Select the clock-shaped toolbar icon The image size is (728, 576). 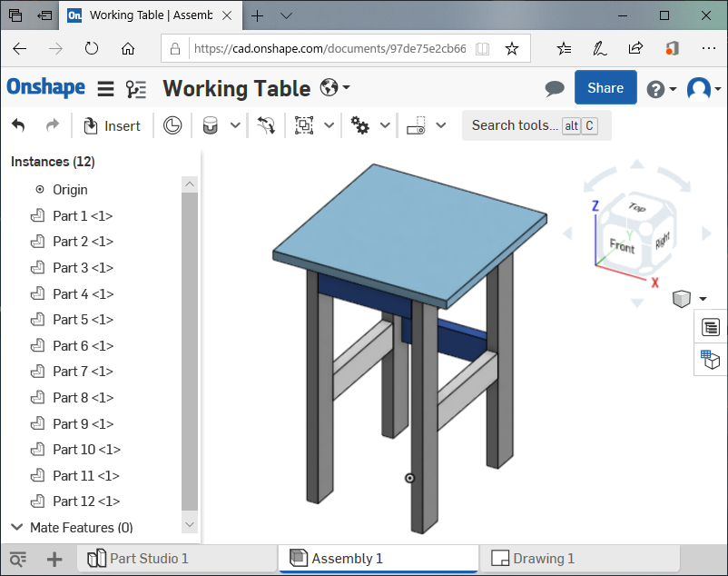click(x=172, y=125)
